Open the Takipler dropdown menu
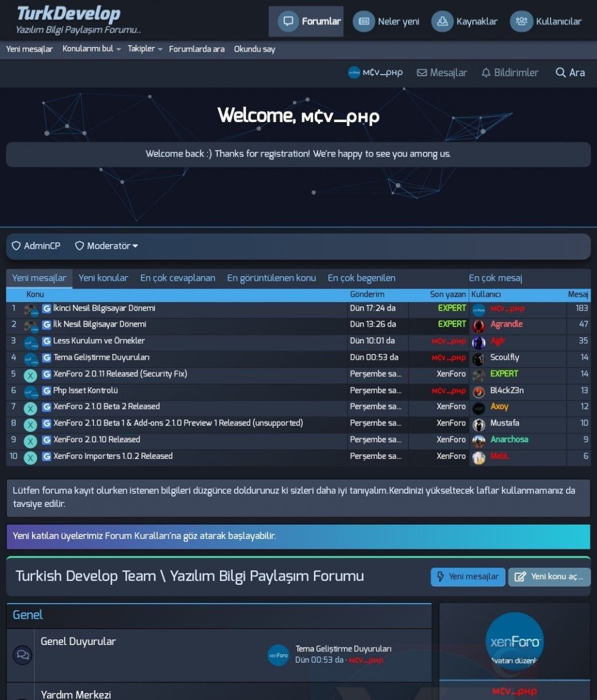This screenshot has height=700, width=597. point(160,49)
